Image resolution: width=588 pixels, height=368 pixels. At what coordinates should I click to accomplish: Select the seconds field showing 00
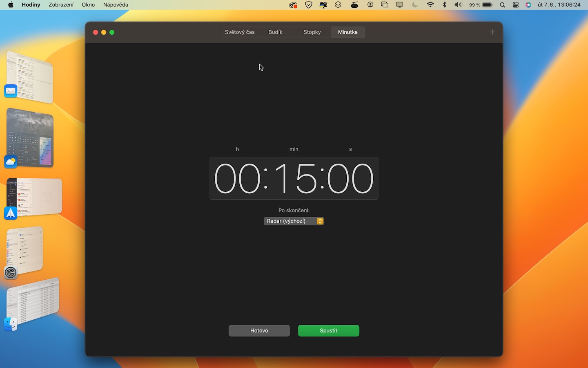pos(350,179)
